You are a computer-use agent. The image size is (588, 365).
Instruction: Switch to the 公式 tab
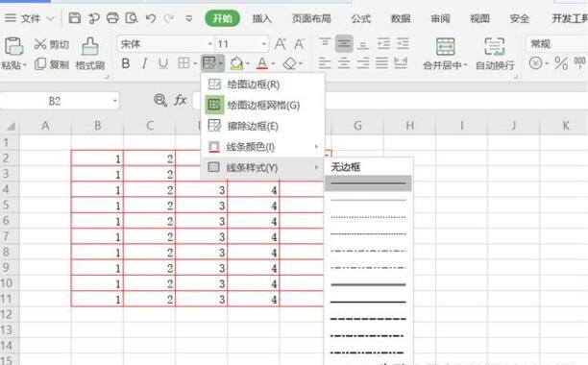pos(360,18)
